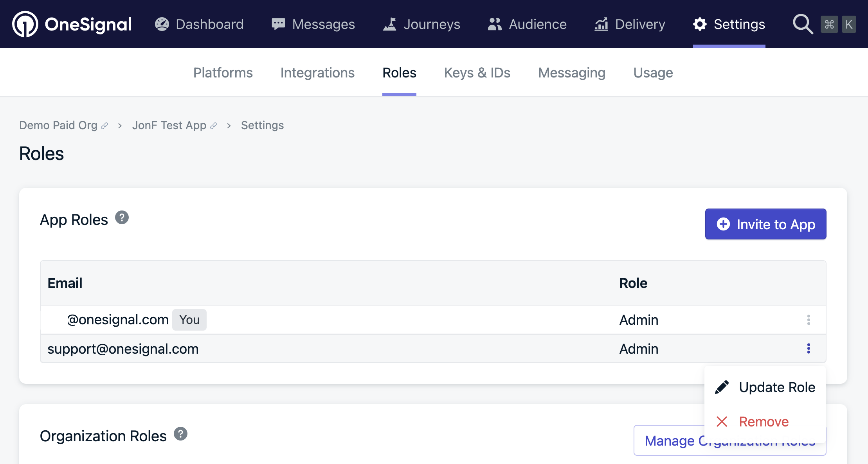Image resolution: width=868 pixels, height=464 pixels.
Task: Click link icon beside JonF Test App
Action: click(213, 126)
